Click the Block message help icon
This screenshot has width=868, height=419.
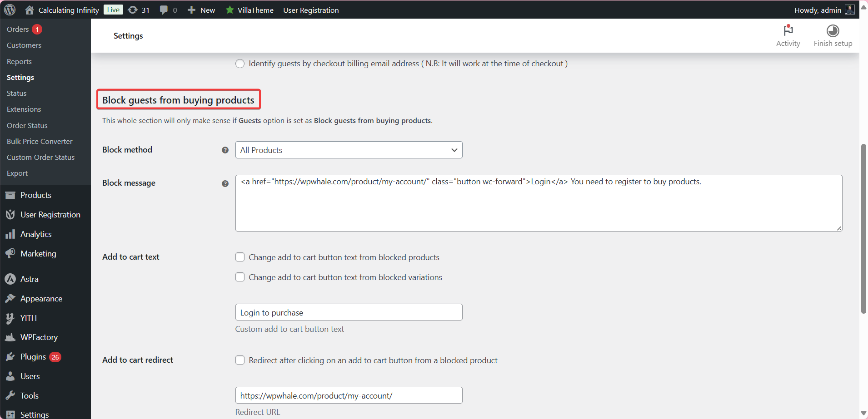(x=225, y=183)
